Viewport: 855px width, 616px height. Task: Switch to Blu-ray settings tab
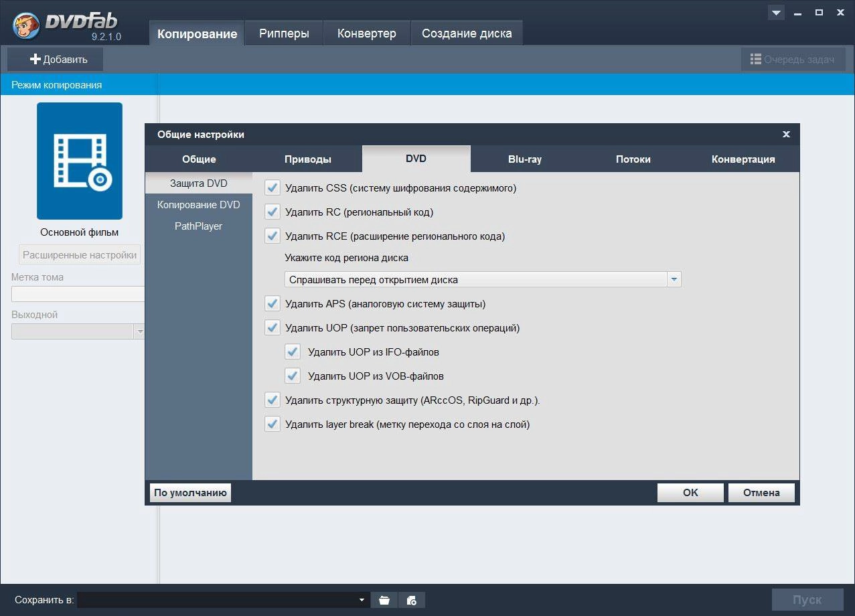pyautogui.click(x=525, y=159)
